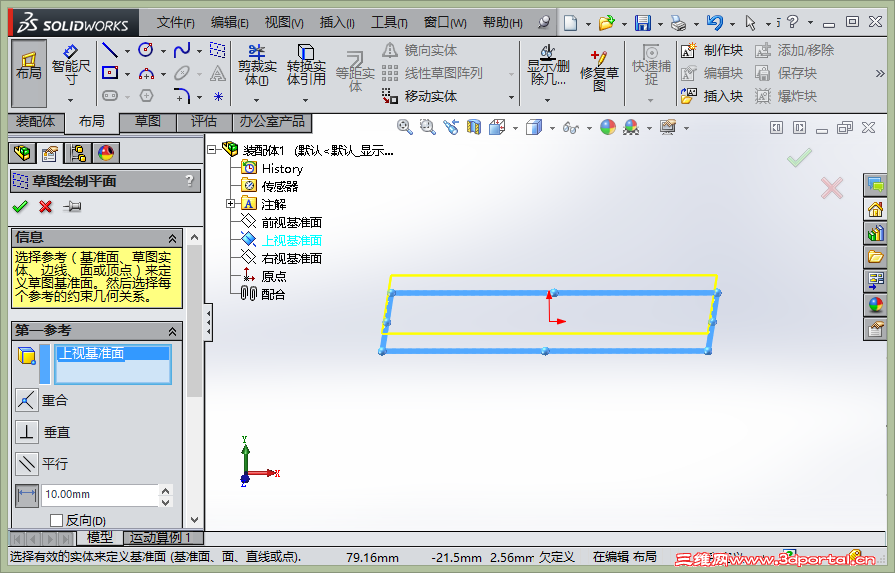Expand the Annotations (注解) tree node

point(230,204)
